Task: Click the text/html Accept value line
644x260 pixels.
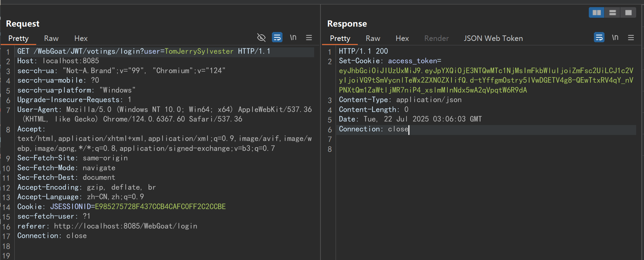Action: tap(165, 143)
